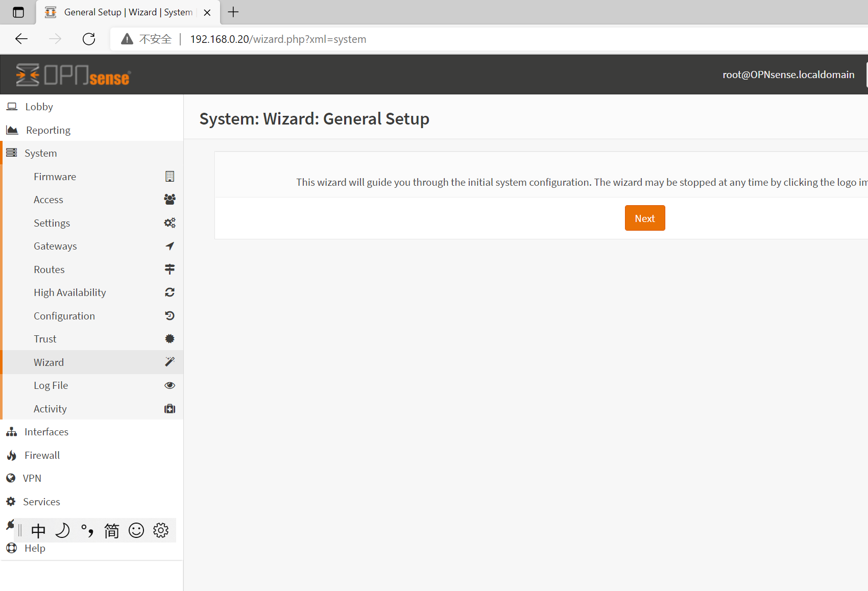
Task: Click the Firmware building icon
Action: 170,176
